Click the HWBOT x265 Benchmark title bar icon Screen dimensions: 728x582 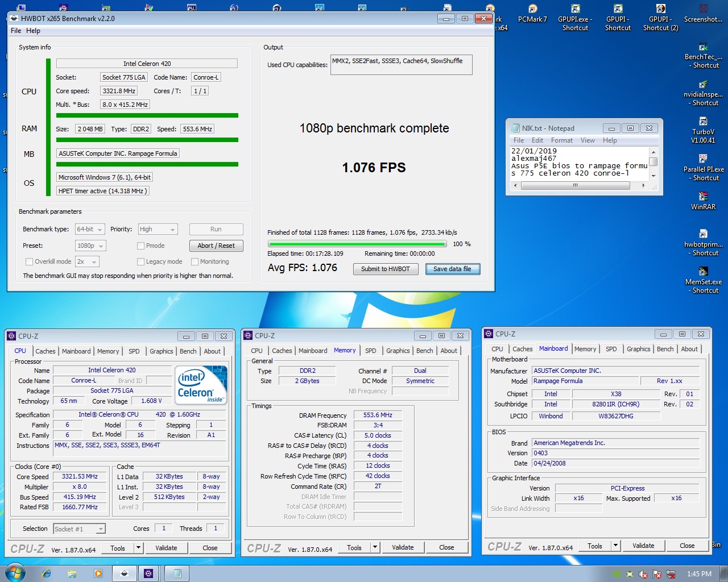[x=14, y=18]
